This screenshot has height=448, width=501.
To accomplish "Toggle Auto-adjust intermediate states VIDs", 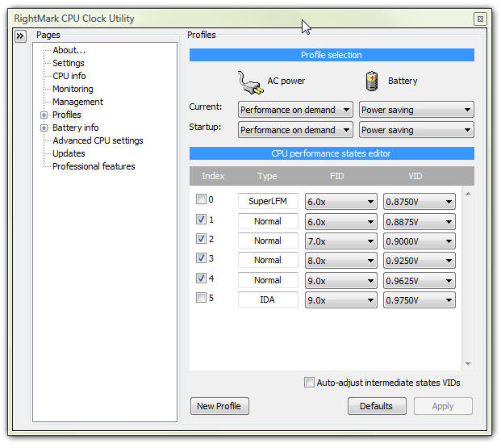I will [309, 382].
